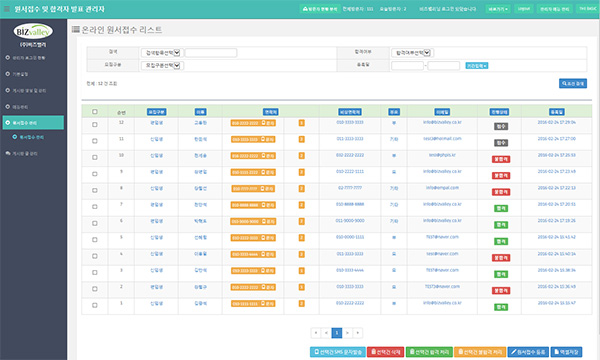Click red delete selected button with trash icon
Screen dimensions: 600x360
pyautogui.click(x=385, y=352)
